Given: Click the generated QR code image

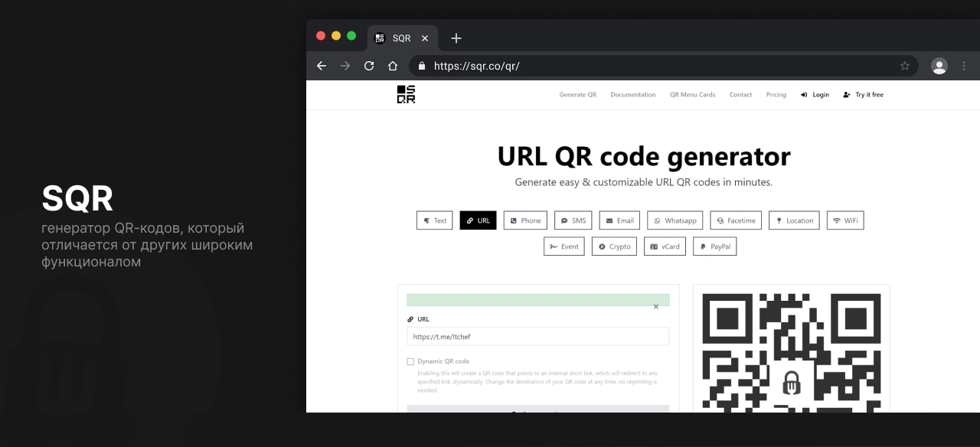Looking at the screenshot, I should click(792, 353).
